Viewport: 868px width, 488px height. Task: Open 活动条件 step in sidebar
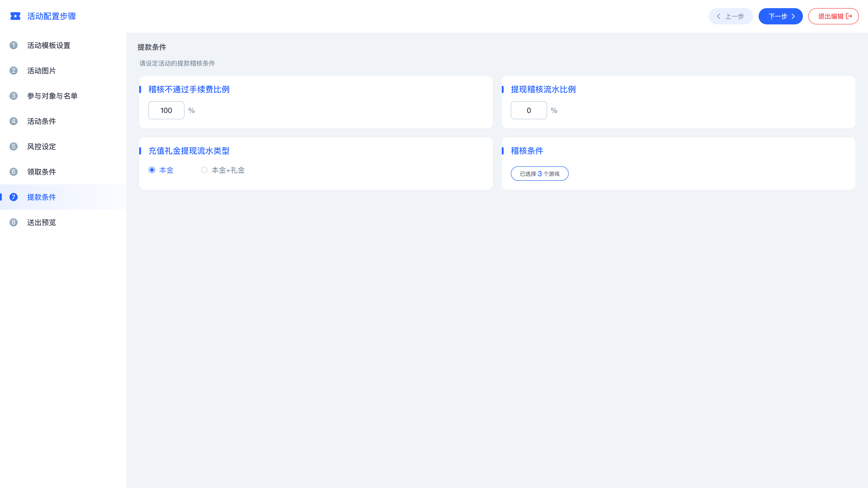tap(41, 121)
